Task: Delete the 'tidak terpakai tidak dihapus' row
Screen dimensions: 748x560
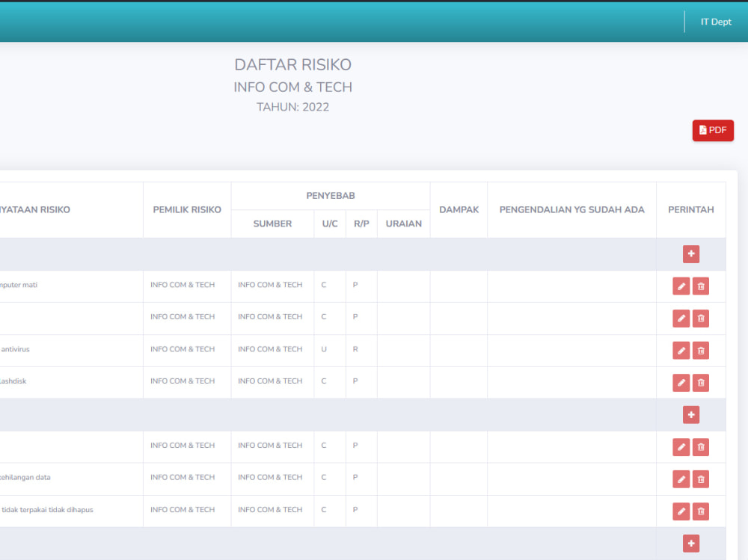Action: click(x=701, y=511)
